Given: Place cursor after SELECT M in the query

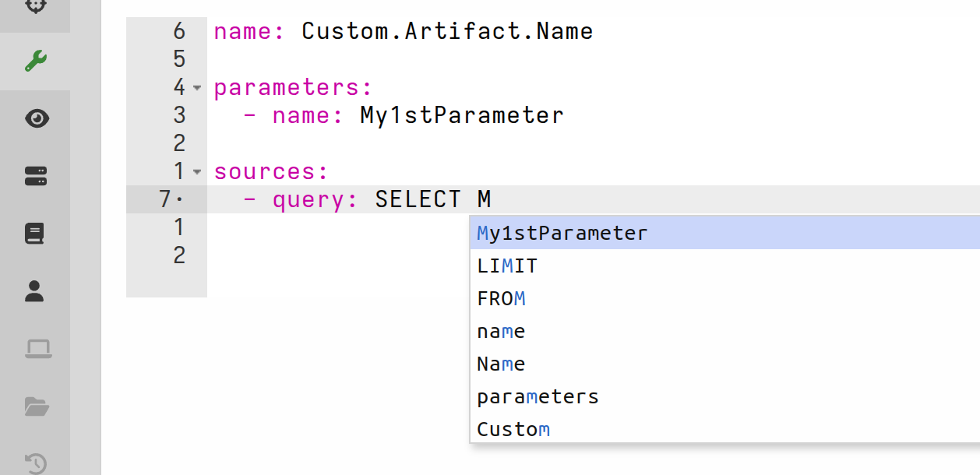Looking at the screenshot, I should point(494,199).
